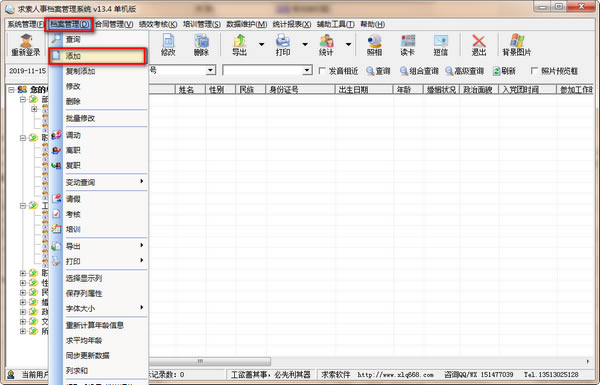600x385 pixels.
Task: Select 复制添加 from the menu
Action: [x=98, y=71]
